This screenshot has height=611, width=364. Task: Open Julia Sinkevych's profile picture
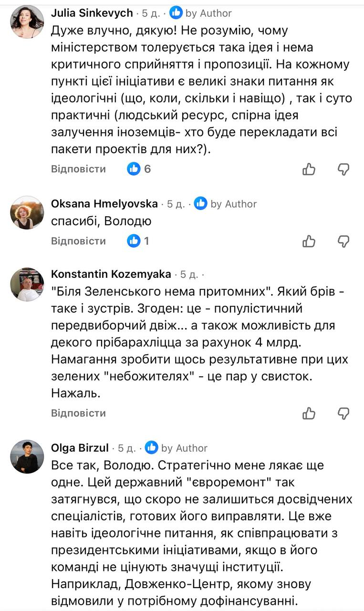pyautogui.click(x=27, y=22)
